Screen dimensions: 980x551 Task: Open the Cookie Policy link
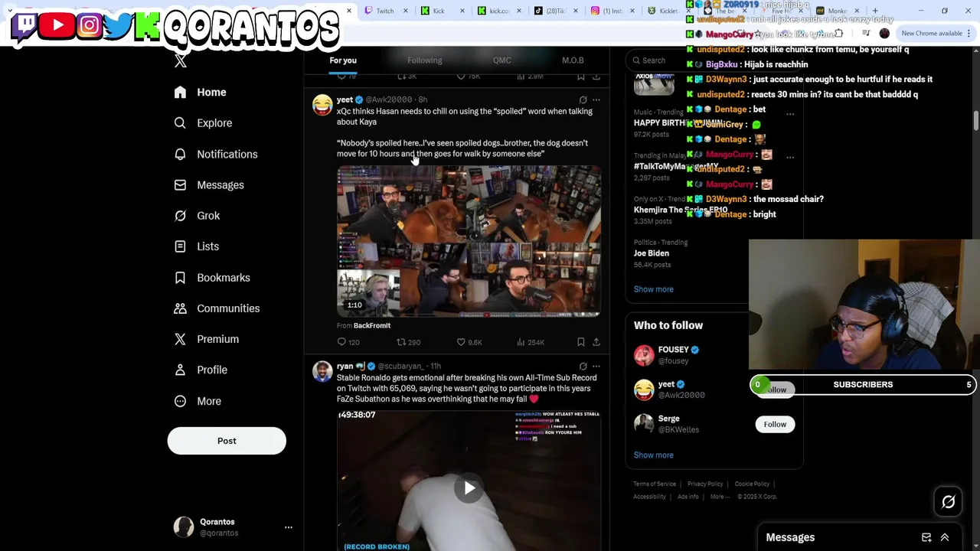[752, 484]
